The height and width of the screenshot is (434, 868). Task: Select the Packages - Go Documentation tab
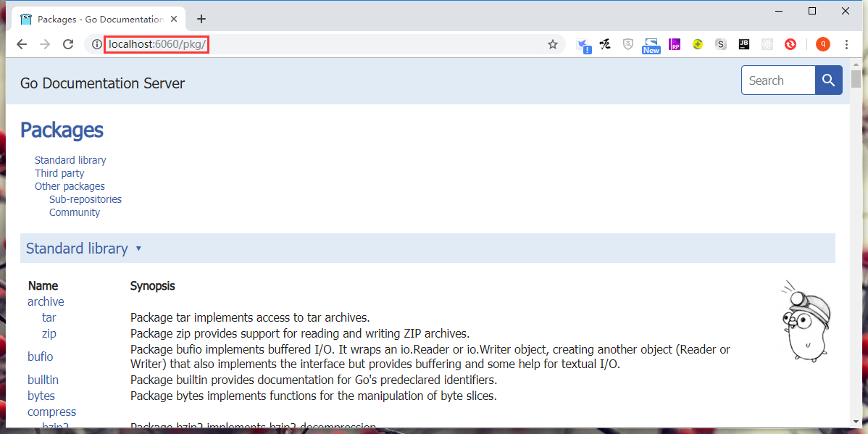97,20
